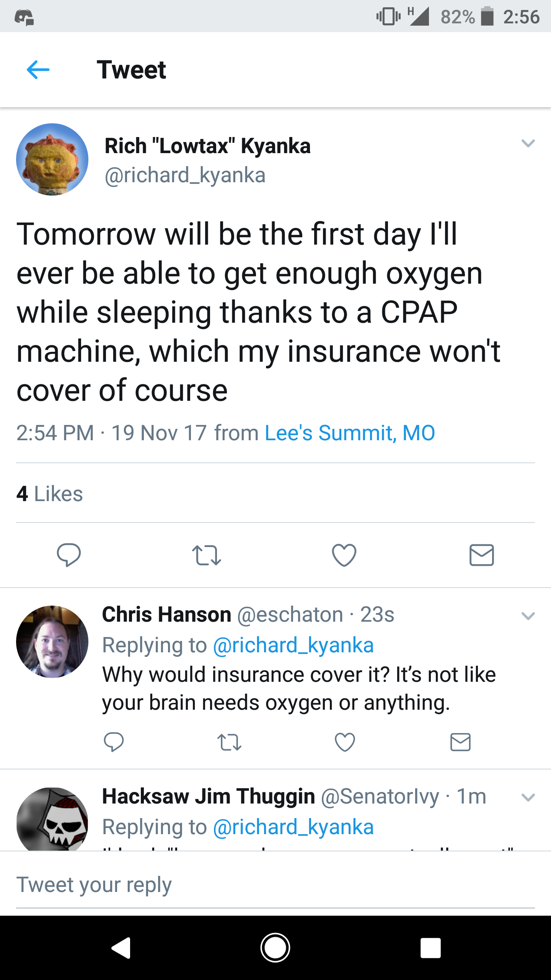Open Lee's Summit, MO location link
Screen dimensions: 551x980
(x=350, y=433)
